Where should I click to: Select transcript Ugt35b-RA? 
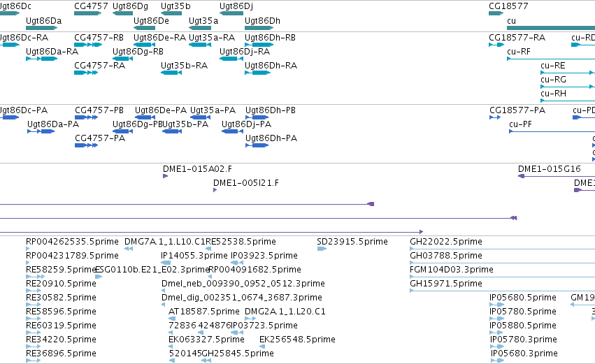tap(184, 66)
